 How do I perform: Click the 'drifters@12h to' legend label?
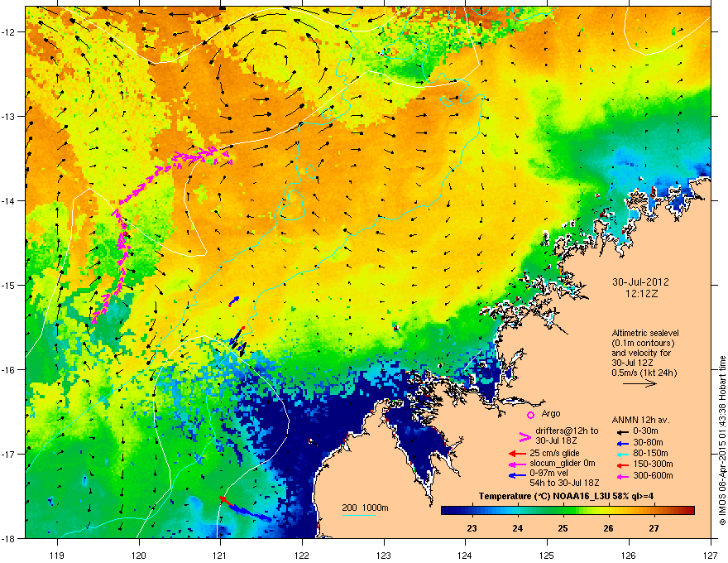(x=567, y=431)
